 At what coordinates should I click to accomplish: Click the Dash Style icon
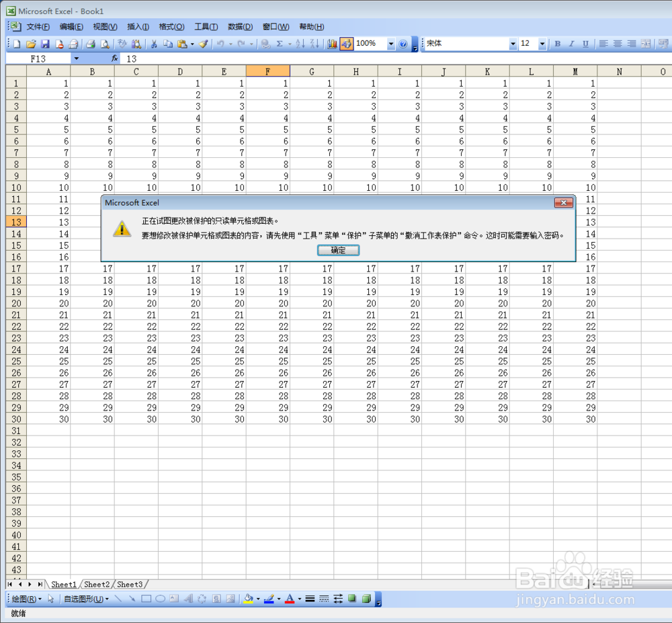click(324, 599)
